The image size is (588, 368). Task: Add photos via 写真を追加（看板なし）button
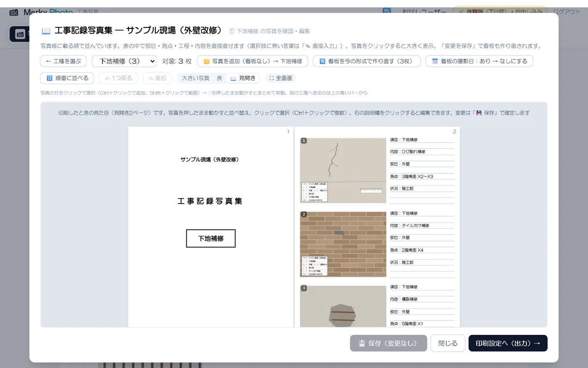pyautogui.click(x=252, y=61)
